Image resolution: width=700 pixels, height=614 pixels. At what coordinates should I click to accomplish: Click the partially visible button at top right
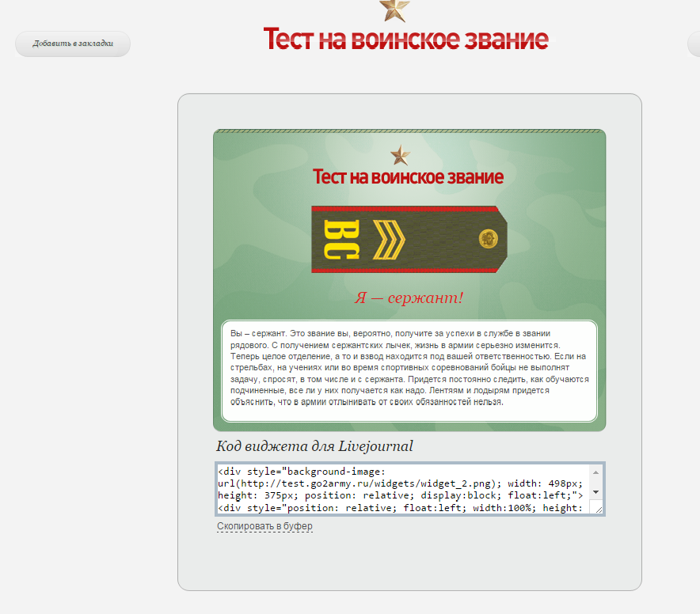point(693,44)
